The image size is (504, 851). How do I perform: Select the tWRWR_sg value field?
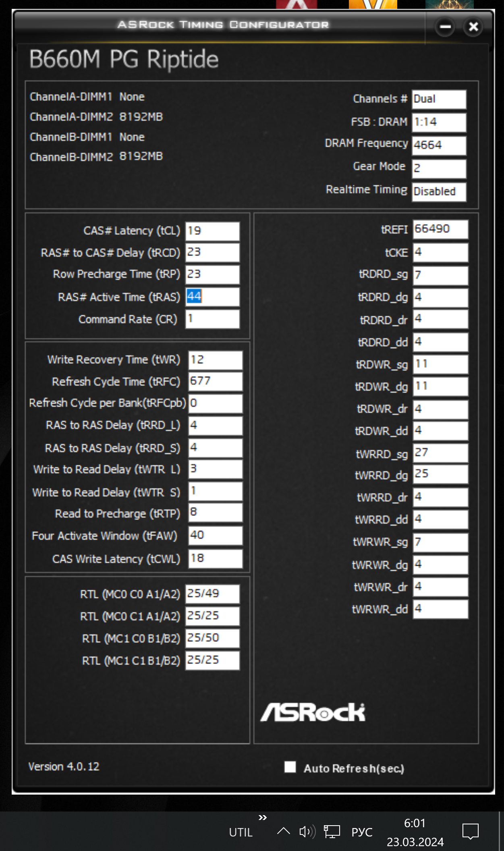coord(440,543)
